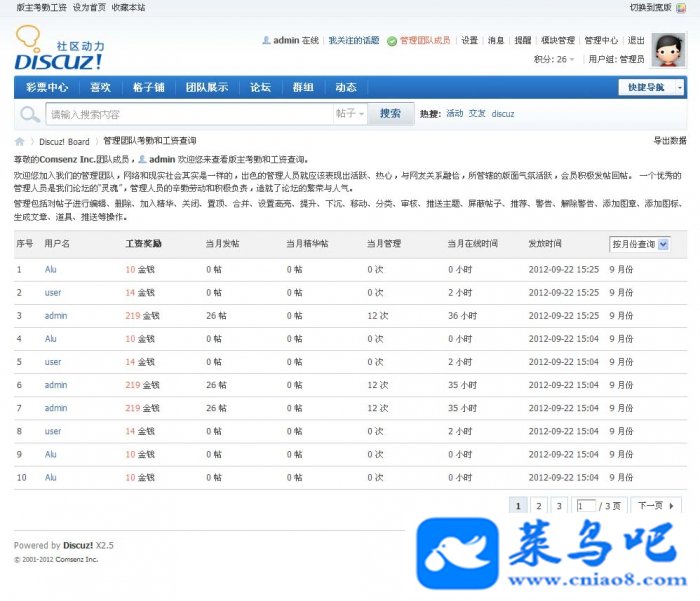This screenshot has height=601, width=700.
Task: Click current page 1 in pagination
Action: point(518,505)
